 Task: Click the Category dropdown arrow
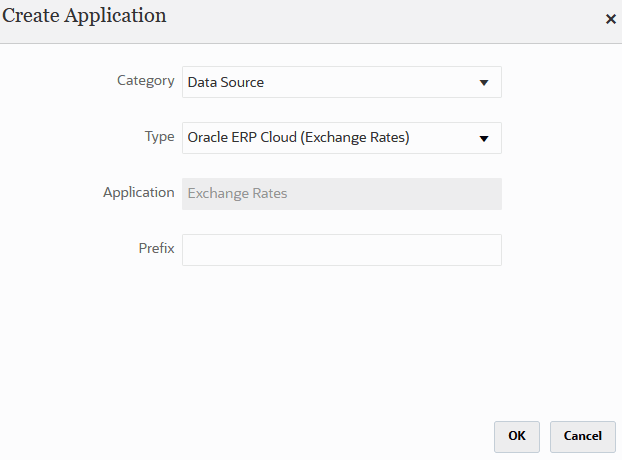483,82
